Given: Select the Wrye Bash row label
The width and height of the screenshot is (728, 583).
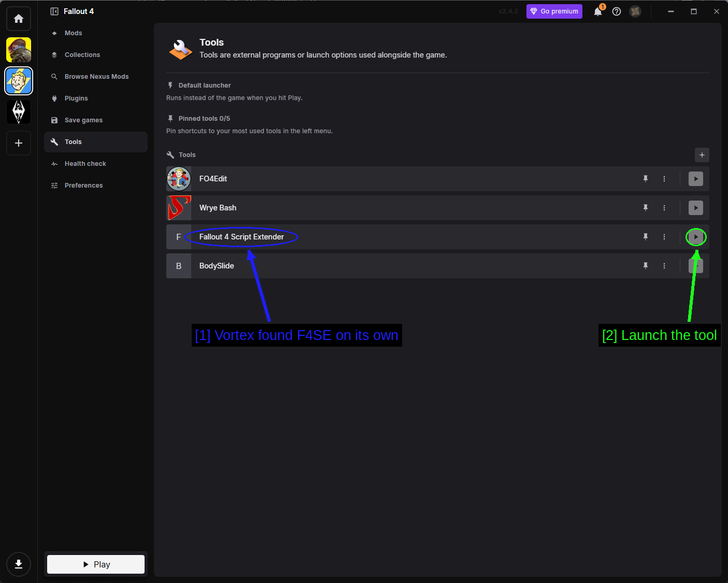Looking at the screenshot, I should tap(218, 208).
